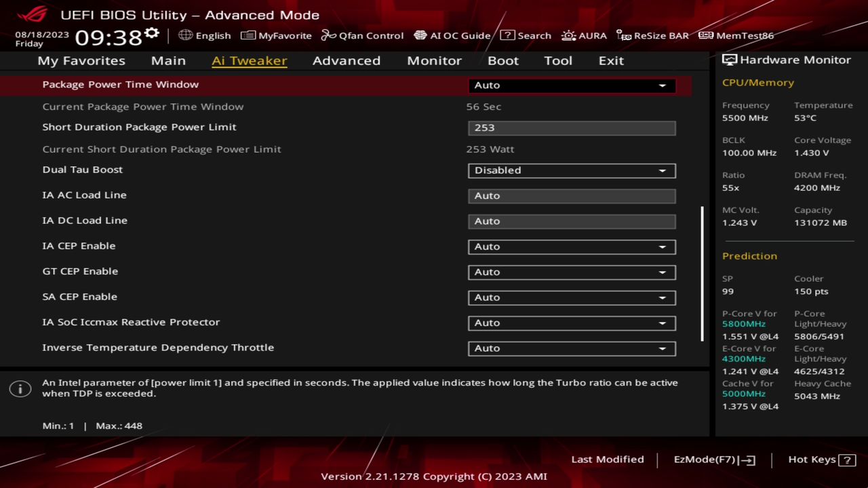Open the Advanced tab

pyautogui.click(x=346, y=60)
